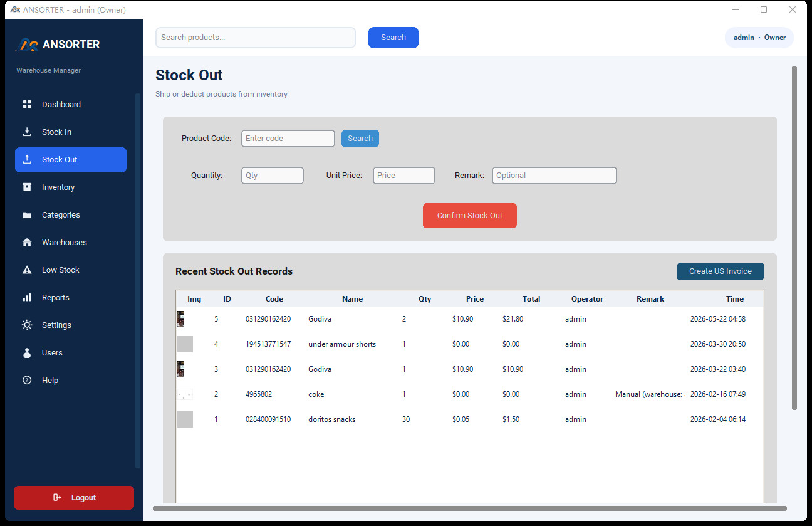Click the Inventory box icon
Viewport: 812px width, 526px height.
(x=27, y=187)
